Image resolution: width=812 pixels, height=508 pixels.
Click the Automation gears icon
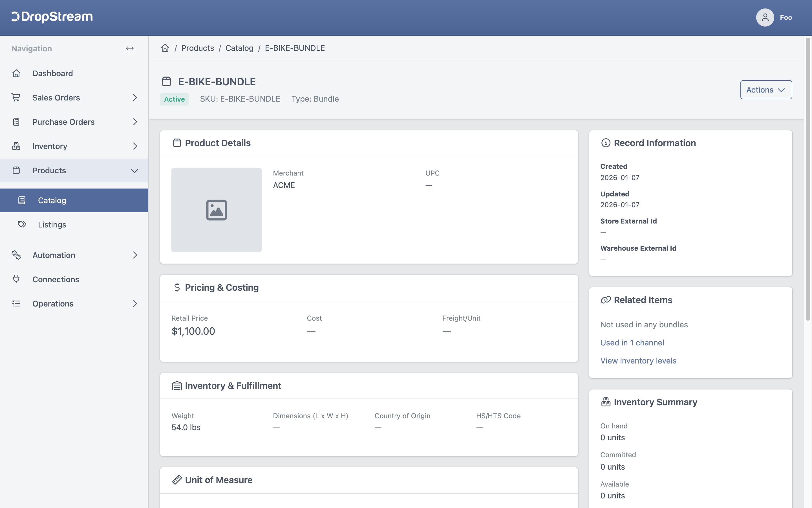click(16, 255)
